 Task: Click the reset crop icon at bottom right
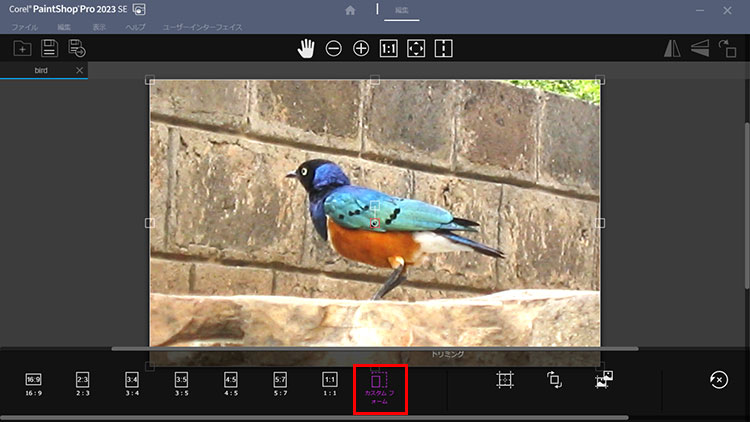717,379
